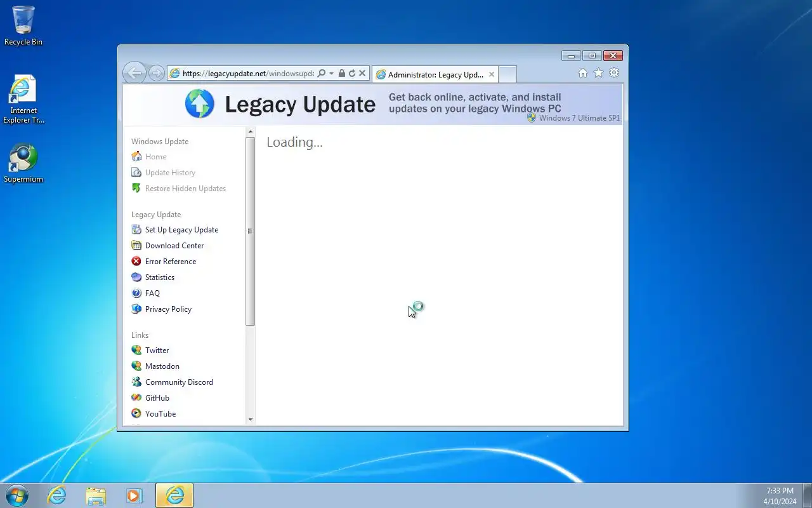Image resolution: width=812 pixels, height=508 pixels.
Task: Open the Statistics link
Action: pos(160,277)
